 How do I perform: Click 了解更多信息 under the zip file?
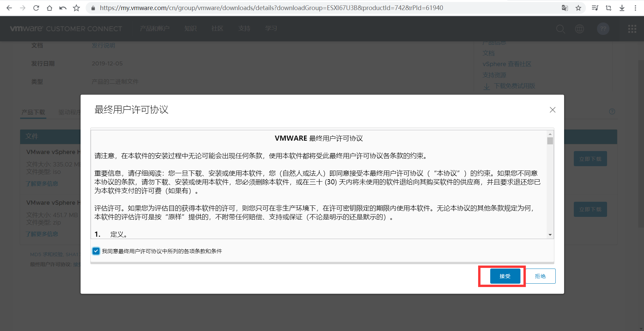42,234
